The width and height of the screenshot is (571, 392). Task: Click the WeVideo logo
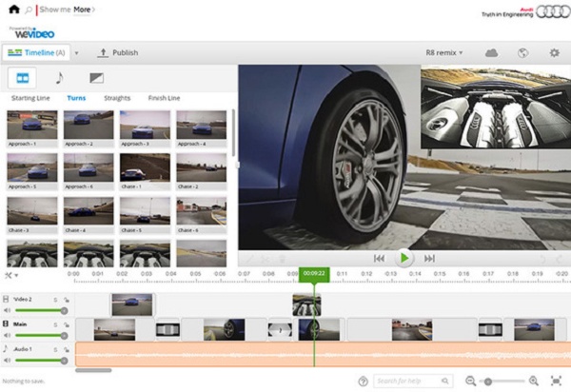click(34, 33)
